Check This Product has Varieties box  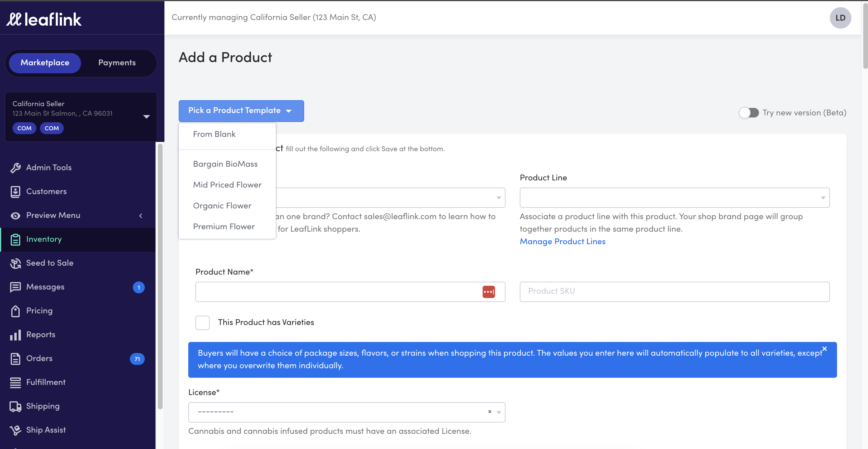pos(202,323)
